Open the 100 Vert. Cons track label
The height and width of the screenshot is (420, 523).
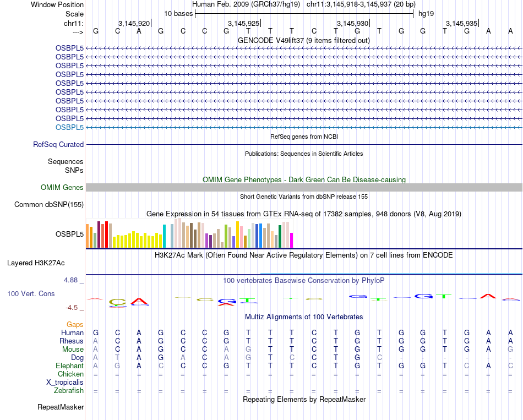click(x=31, y=294)
